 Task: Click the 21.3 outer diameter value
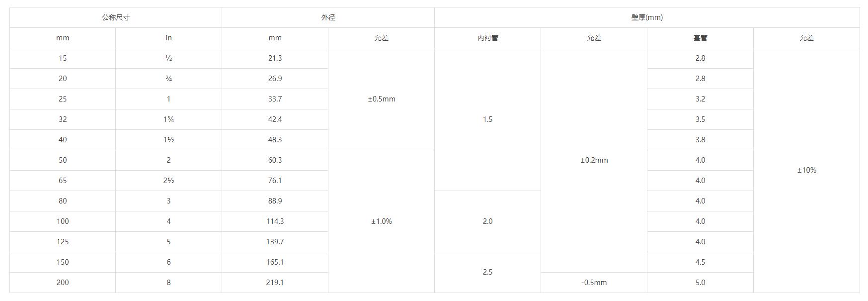(275, 58)
